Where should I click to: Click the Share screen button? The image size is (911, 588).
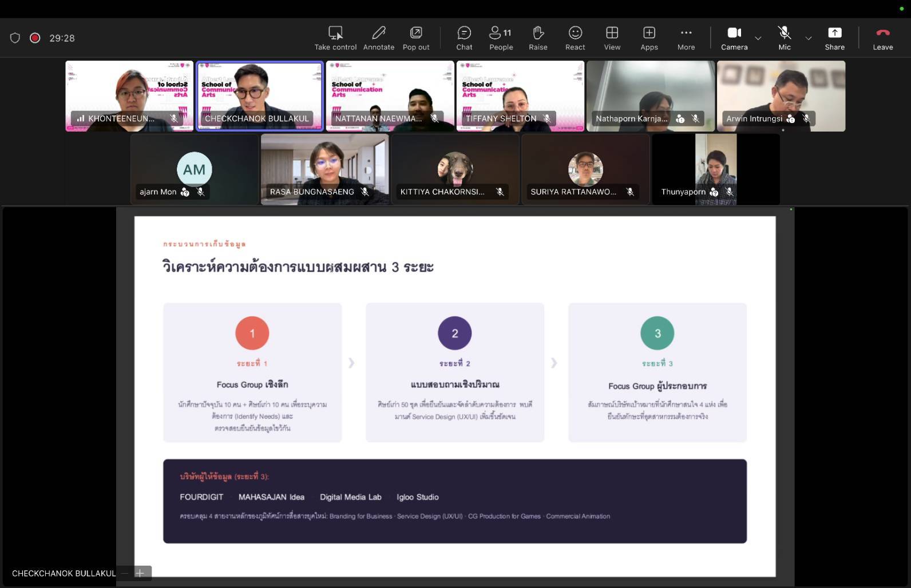point(835,38)
